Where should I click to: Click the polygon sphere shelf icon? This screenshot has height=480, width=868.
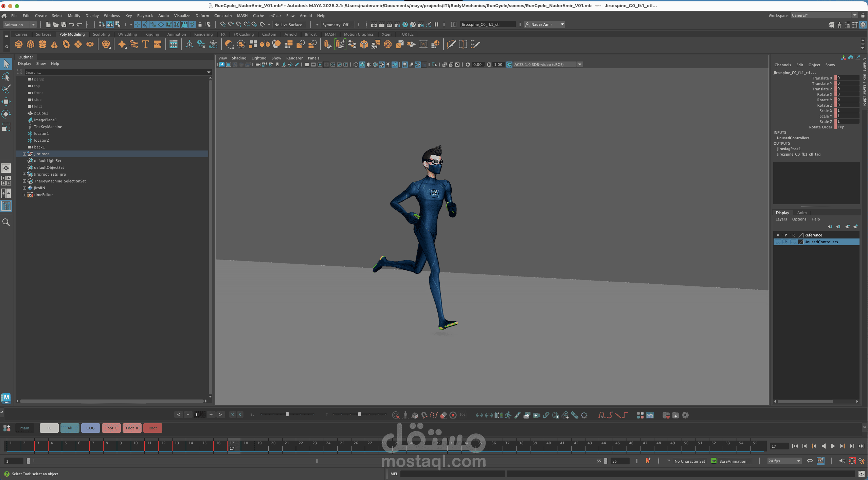(x=19, y=44)
